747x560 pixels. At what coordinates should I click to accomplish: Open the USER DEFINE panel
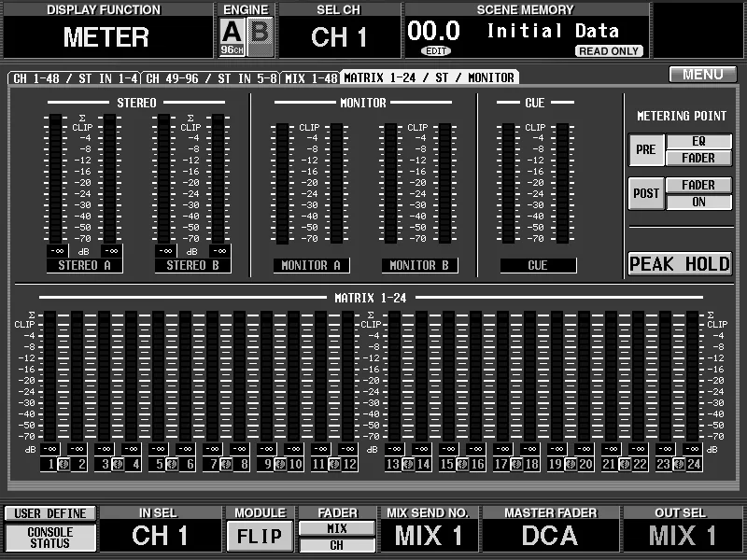coord(50,513)
